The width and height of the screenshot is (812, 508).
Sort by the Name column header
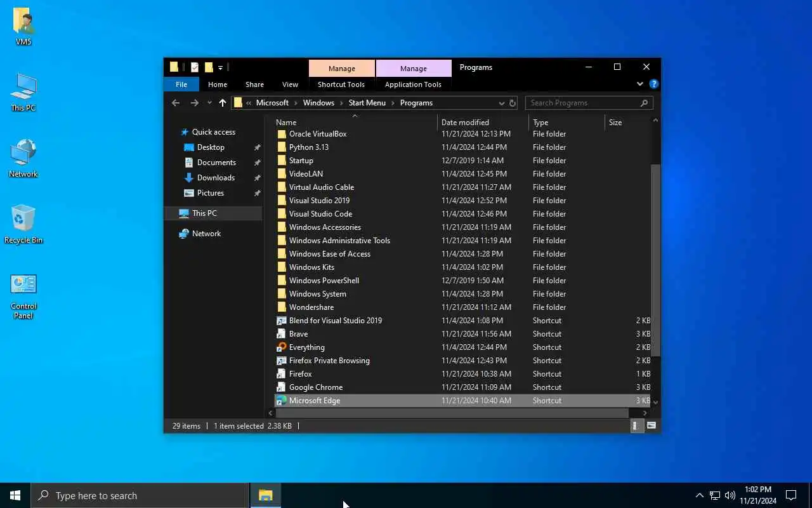(355, 123)
